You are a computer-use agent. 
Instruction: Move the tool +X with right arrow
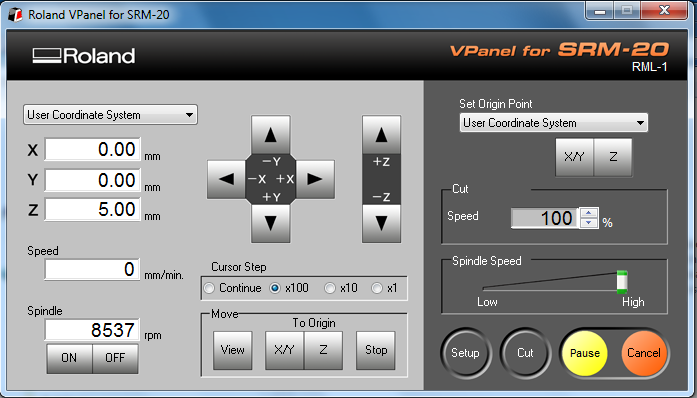pos(315,179)
